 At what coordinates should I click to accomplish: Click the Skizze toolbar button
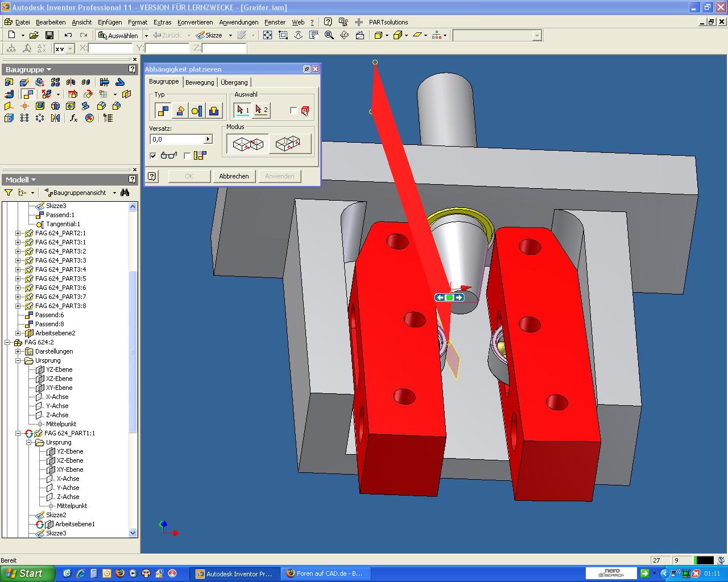click(x=209, y=35)
